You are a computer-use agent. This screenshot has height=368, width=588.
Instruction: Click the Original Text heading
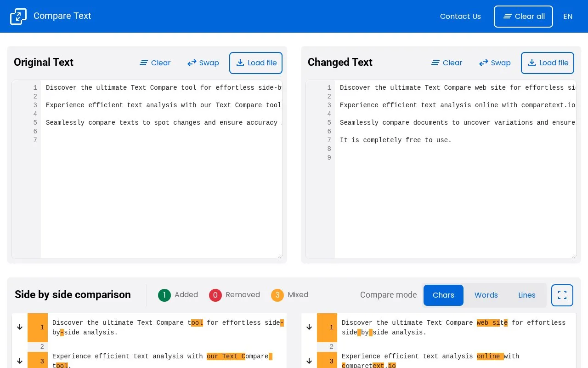point(44,63)
